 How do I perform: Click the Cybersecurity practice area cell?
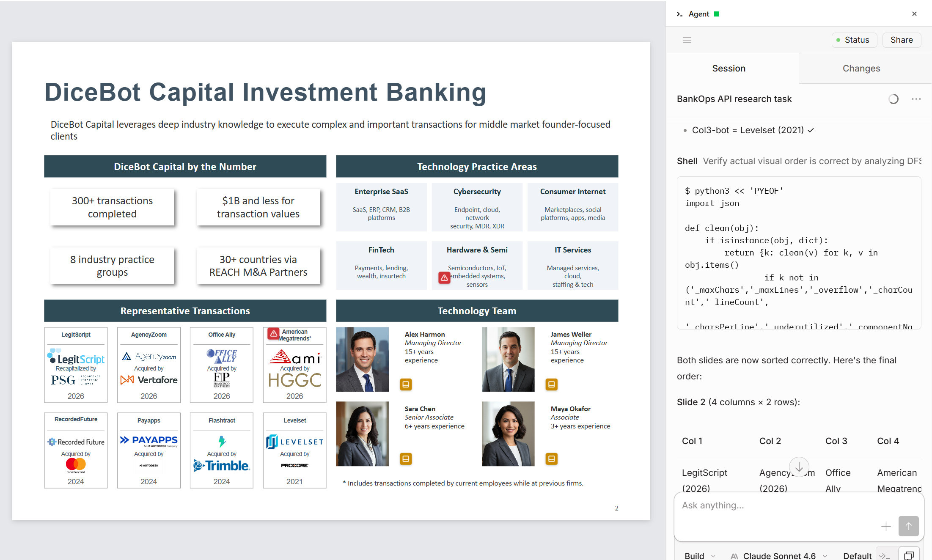(477, 207)
